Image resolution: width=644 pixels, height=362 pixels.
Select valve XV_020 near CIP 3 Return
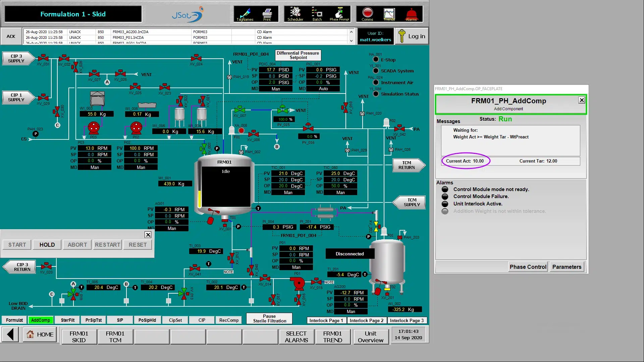pyautogui.click(x=46, y=266)
